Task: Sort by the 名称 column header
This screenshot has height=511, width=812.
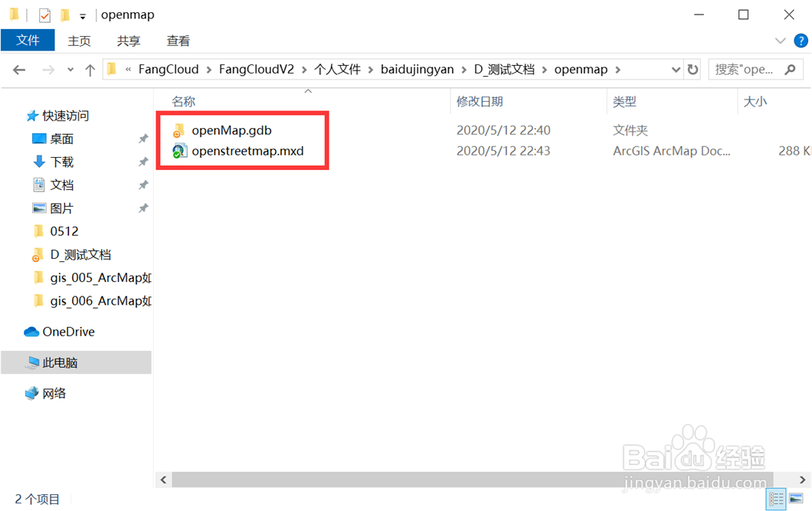Action: click(x=183, y=101)
